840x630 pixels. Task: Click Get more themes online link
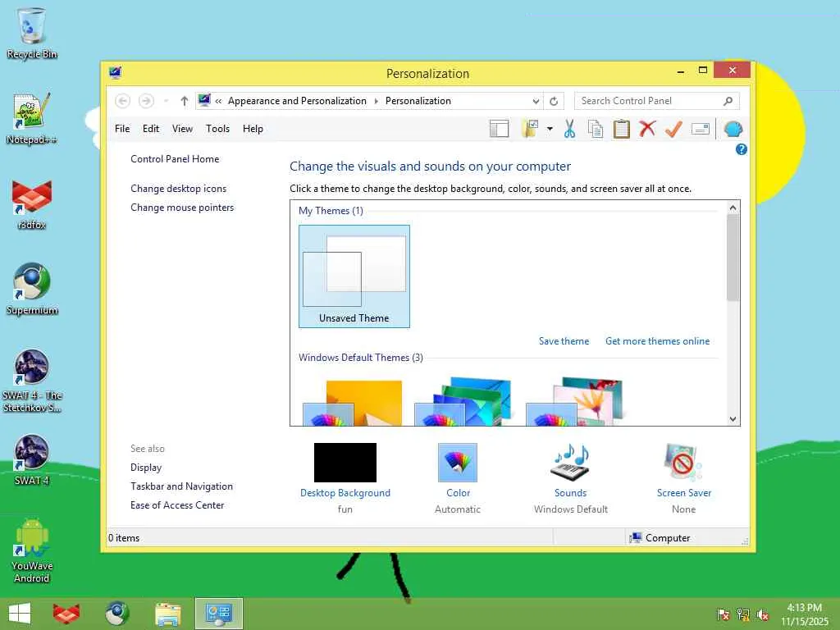(x=657, y=341)
